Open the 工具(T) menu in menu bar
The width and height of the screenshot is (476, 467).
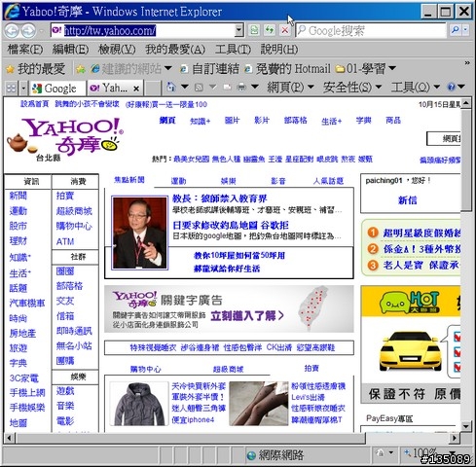coord(233,50)
